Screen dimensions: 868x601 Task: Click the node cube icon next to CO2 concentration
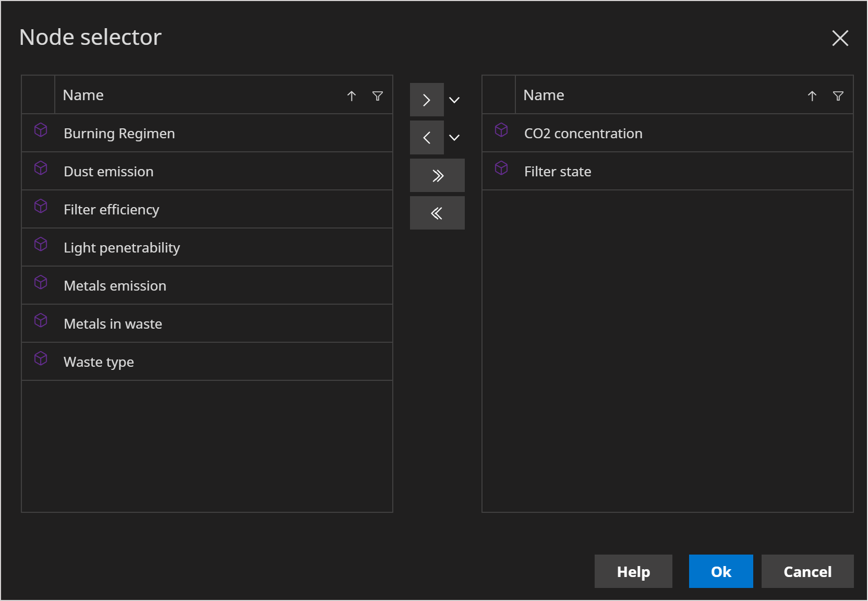(x=501, y=130)
